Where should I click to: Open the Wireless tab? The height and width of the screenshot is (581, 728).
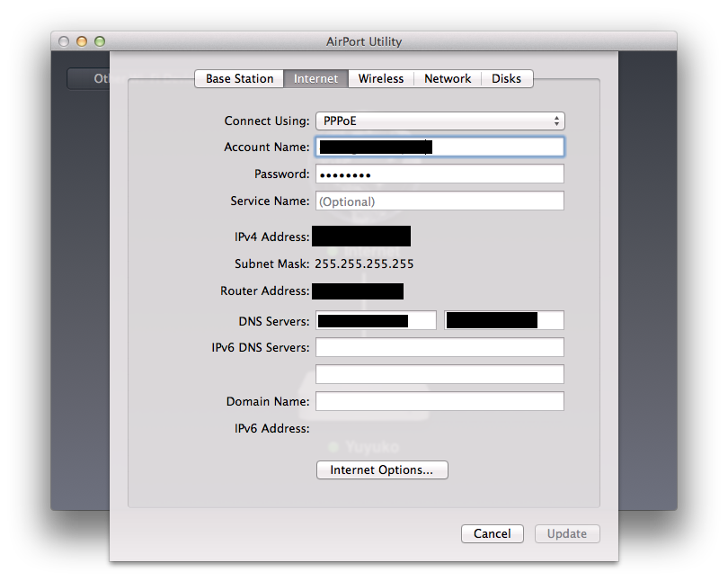pos(381,78)
